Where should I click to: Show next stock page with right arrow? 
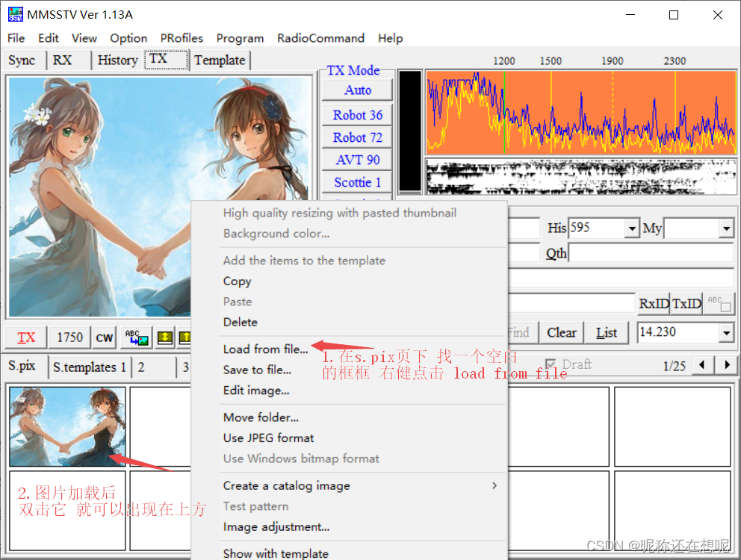coord(727,365)
